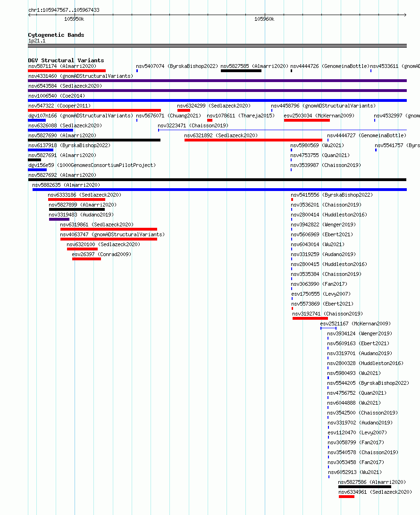Click esv1120470 (Levy2007) label

pyautogui.click(x=358, y=432)
